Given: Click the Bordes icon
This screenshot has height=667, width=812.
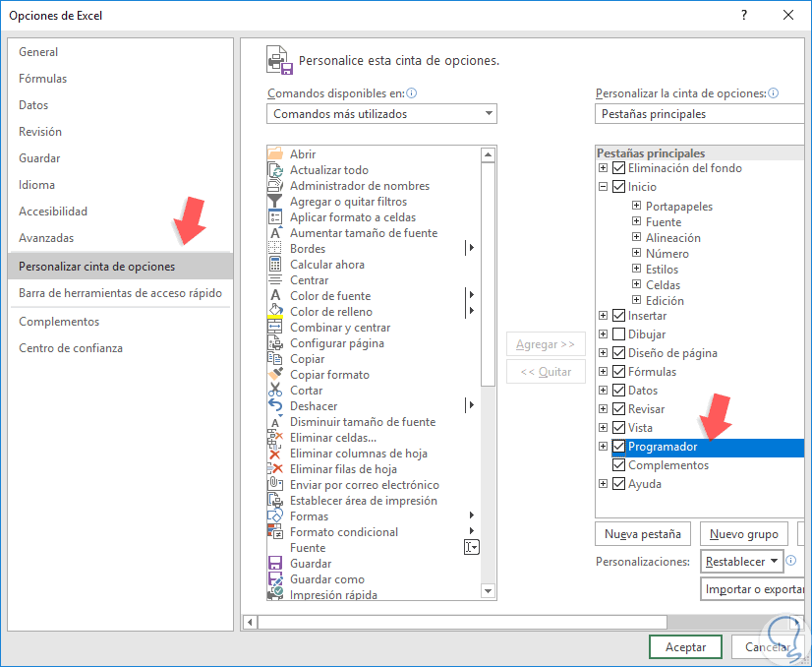Looking at the screenshot, I should 275,248.
